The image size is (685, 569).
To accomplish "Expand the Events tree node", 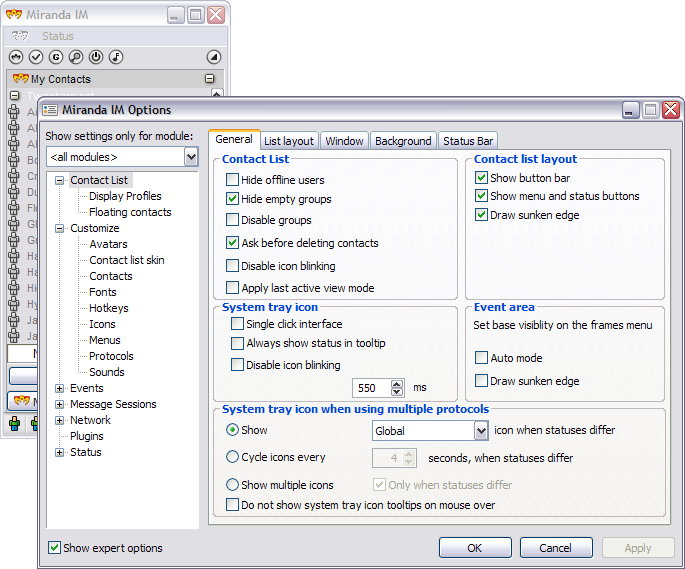I will (59, 389).
